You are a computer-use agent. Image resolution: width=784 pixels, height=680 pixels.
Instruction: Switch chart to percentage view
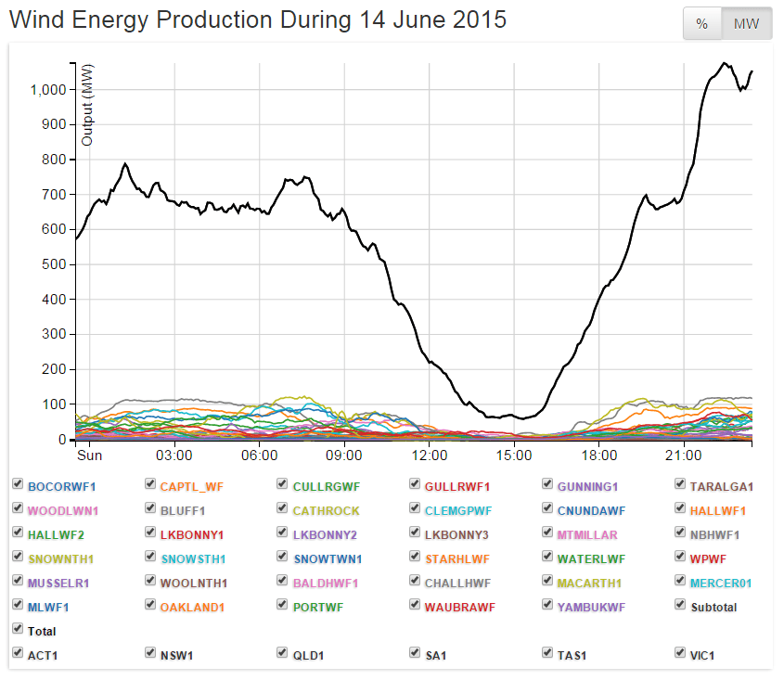(702, 24)
